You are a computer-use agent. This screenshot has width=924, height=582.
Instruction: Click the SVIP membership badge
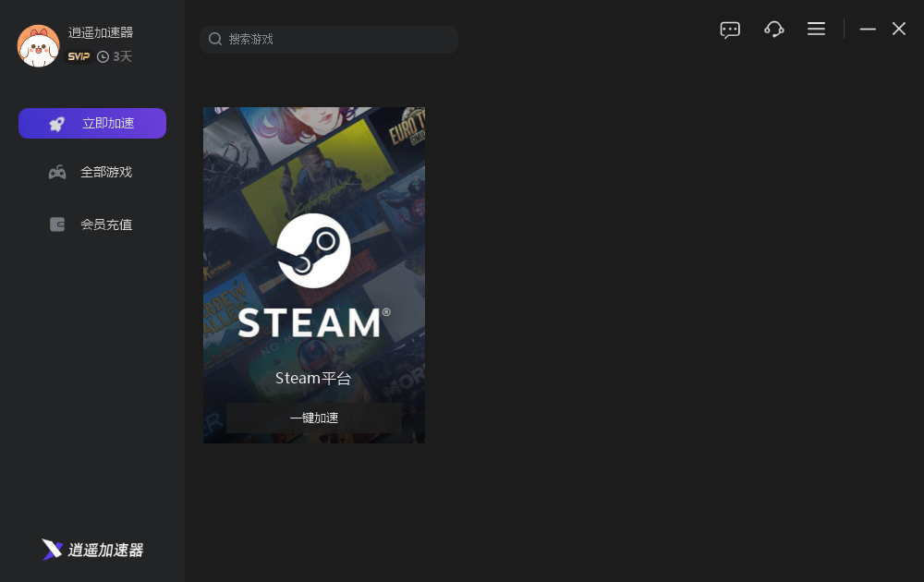click(x=79, y=56)
